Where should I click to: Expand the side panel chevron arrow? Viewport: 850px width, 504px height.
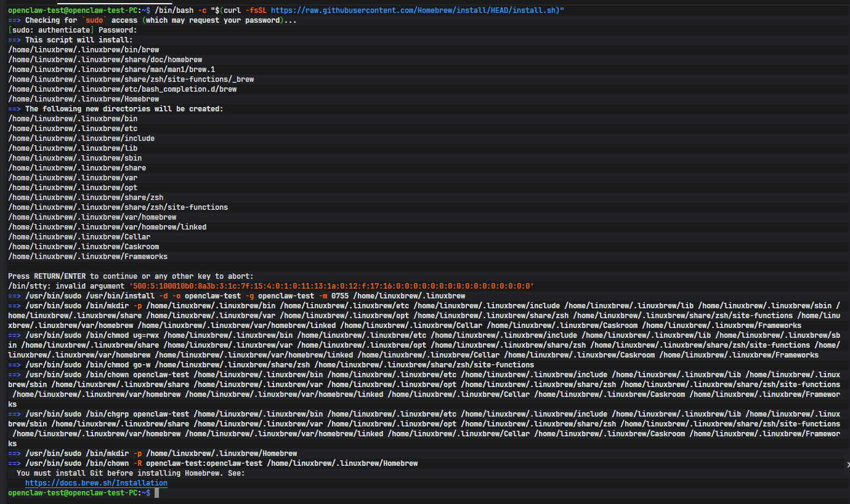pos(847,465)
